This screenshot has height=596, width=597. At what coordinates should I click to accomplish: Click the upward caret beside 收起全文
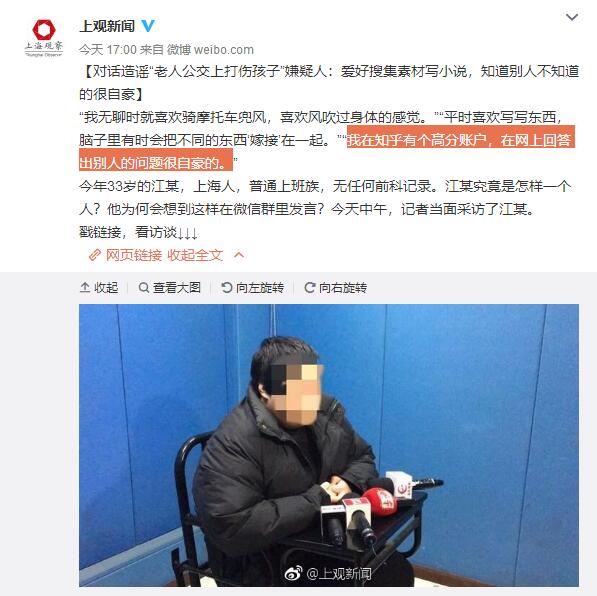239,255
